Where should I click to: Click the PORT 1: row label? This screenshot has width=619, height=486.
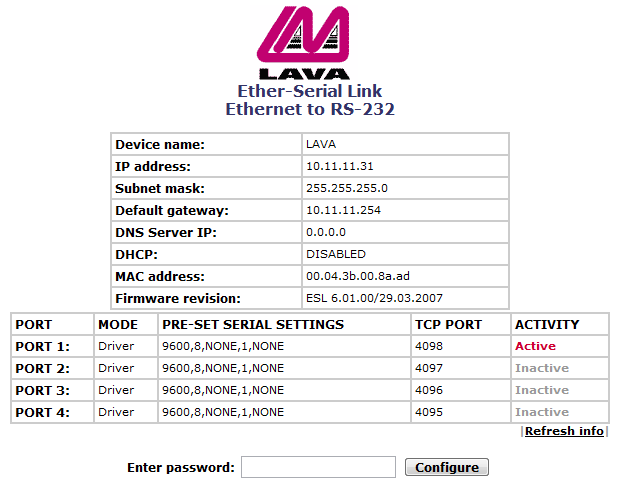pos(42,346)
